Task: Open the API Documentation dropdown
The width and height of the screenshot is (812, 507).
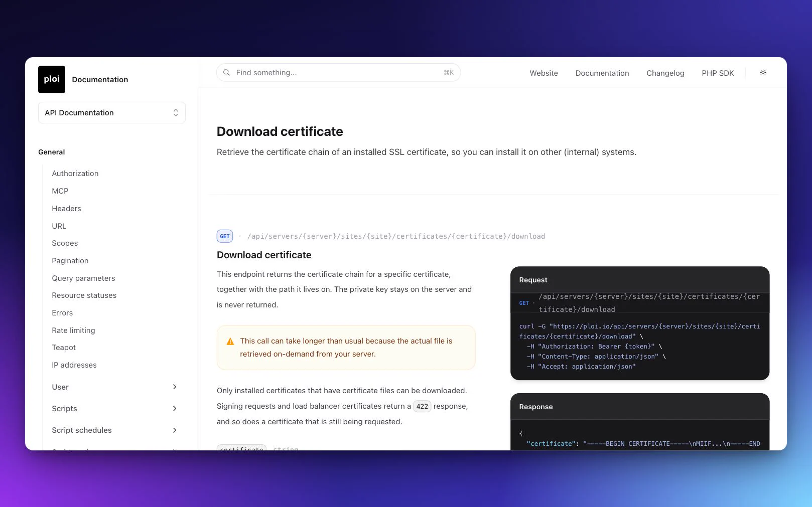Action: click(x=112, y=113)
